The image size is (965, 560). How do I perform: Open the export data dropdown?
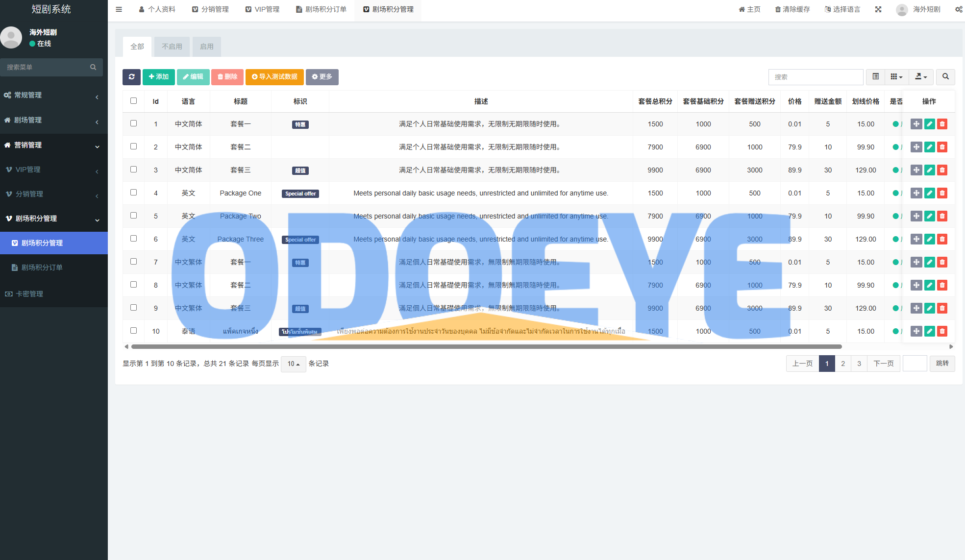tap(920, 77)
